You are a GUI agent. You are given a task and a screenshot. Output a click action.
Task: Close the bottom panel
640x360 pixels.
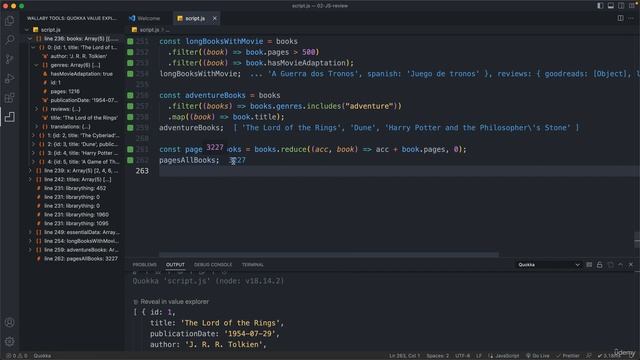[631, 265]
